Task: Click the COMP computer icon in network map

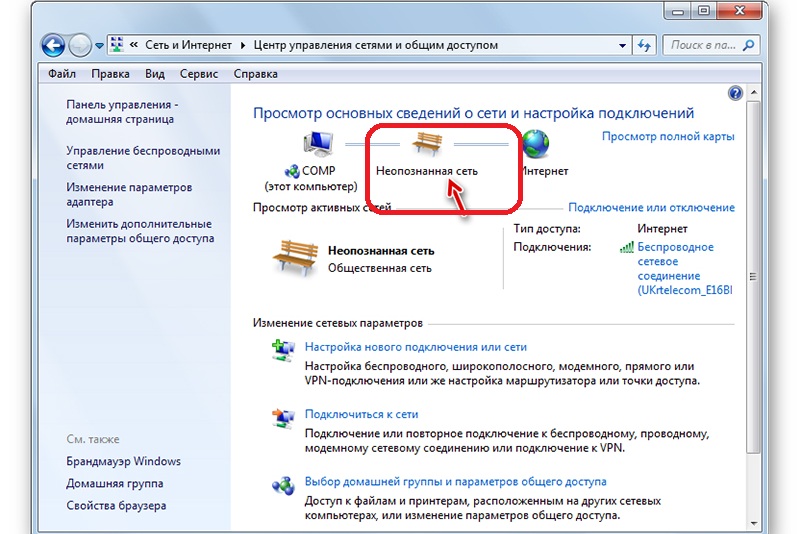Action: pos(318,143)
